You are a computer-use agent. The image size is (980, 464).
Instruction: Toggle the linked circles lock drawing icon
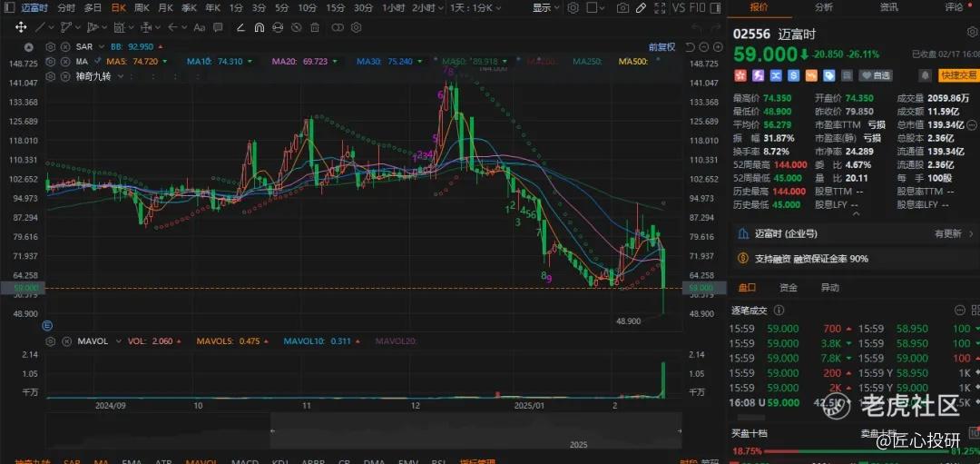point(338,27)
